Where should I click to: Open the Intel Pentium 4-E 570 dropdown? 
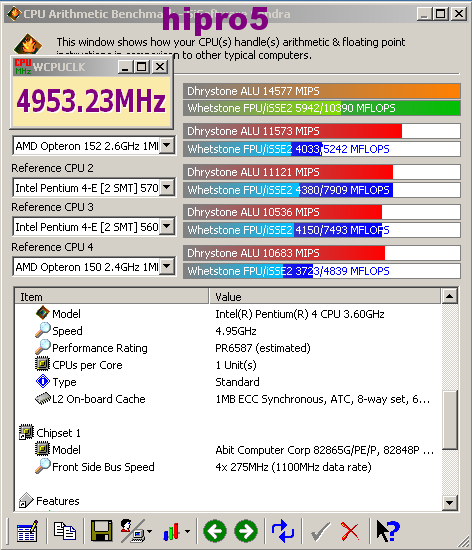tap(168, 187)
